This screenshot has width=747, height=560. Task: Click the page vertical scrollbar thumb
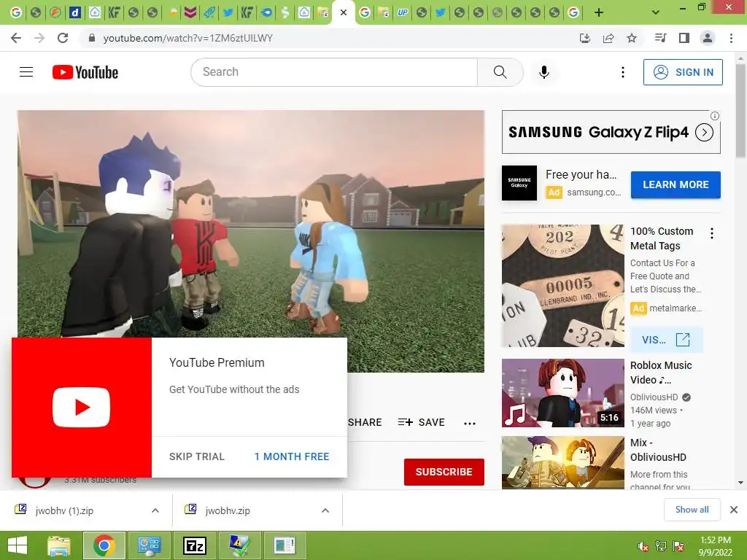click(741, 112)
